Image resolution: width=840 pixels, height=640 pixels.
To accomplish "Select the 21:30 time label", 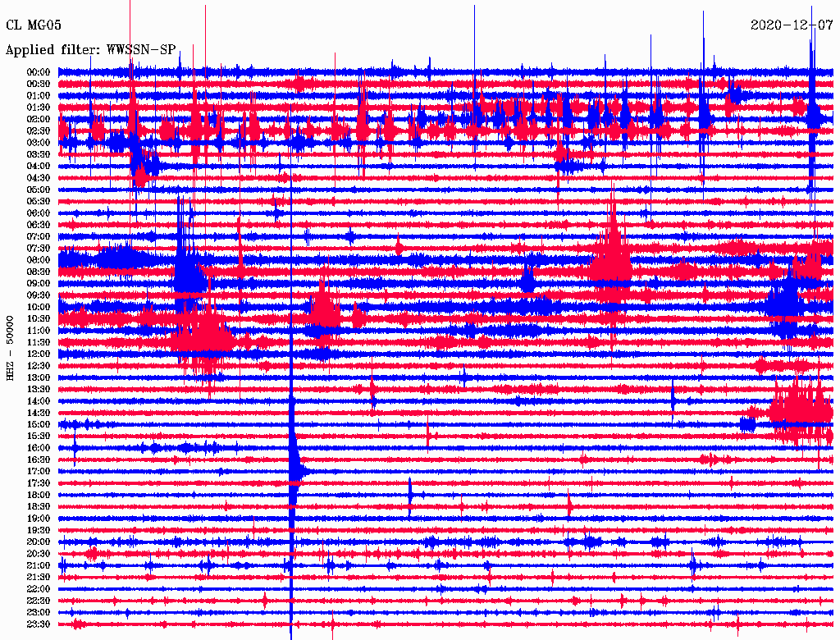I will [x=38, y=577].
